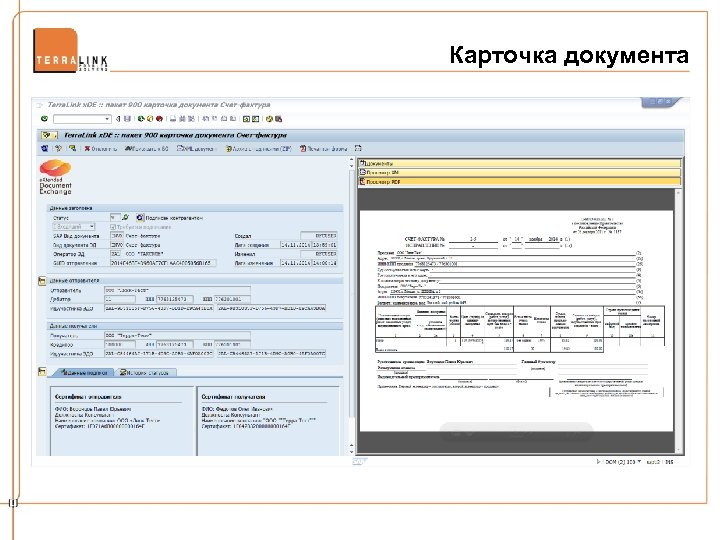Click the Generate Shortcut icon
Screen dimensions: 720x540
tap(256, 119)
